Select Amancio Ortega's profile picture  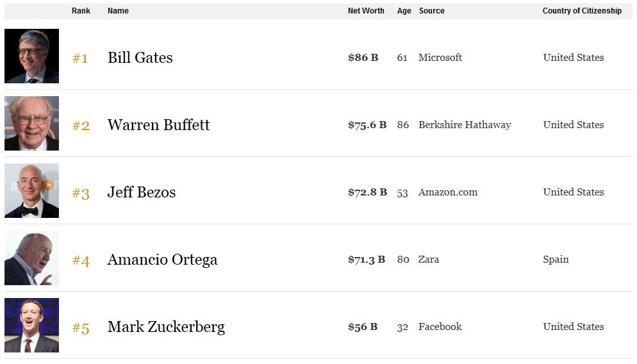(x=31, y=258)
